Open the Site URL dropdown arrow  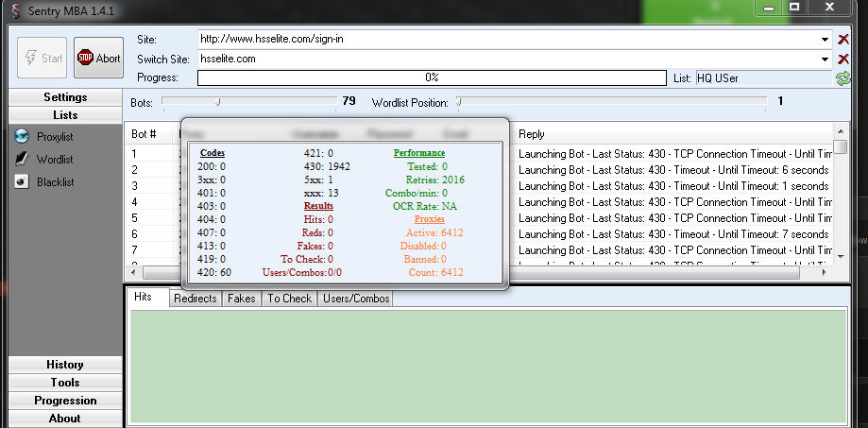(825, 40)
